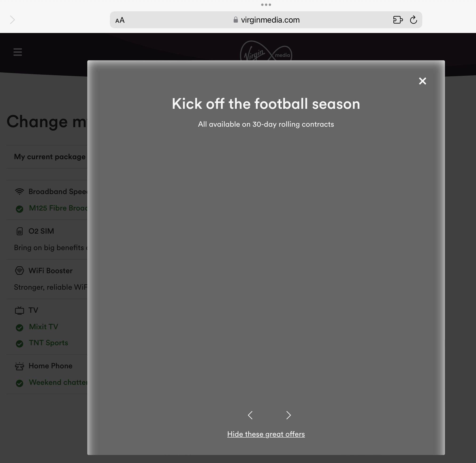This screenshot has height=463, width=476.
Task: Click the Virgin Media logo
Action: (266, 51)
